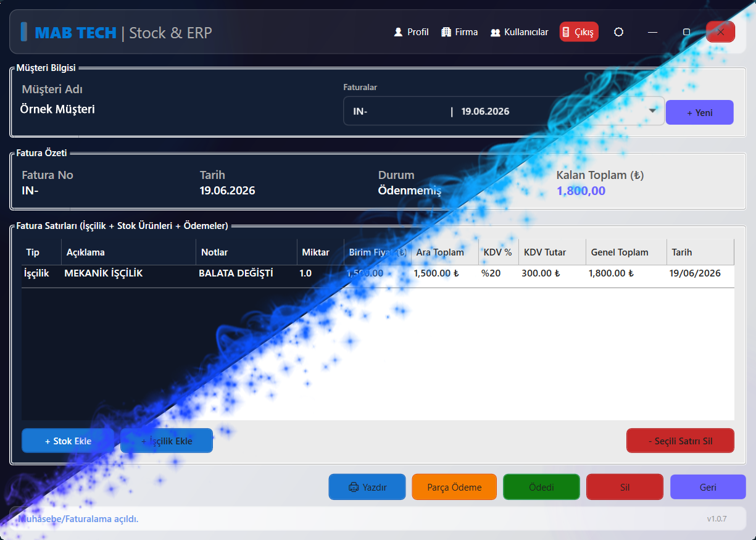The width and height of the screenshot is (756, 540).
Task: Minimize the application window
Action: [x=652, y=32]
